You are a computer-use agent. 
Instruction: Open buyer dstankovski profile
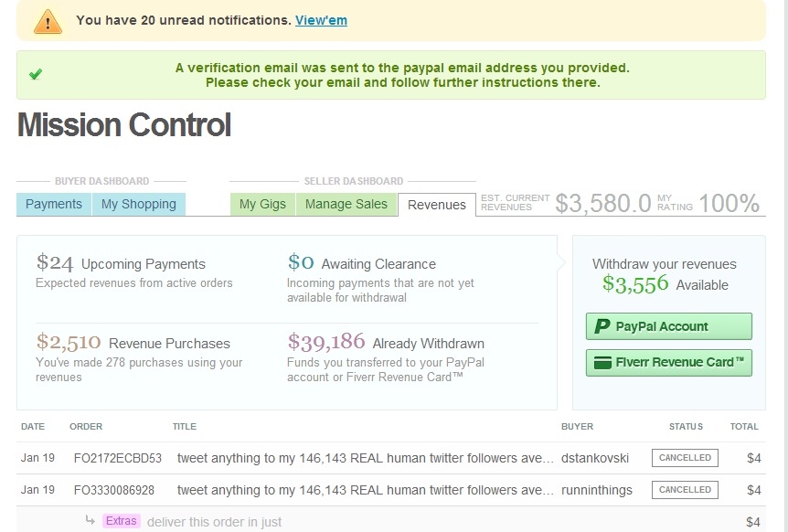click(595, 458)
